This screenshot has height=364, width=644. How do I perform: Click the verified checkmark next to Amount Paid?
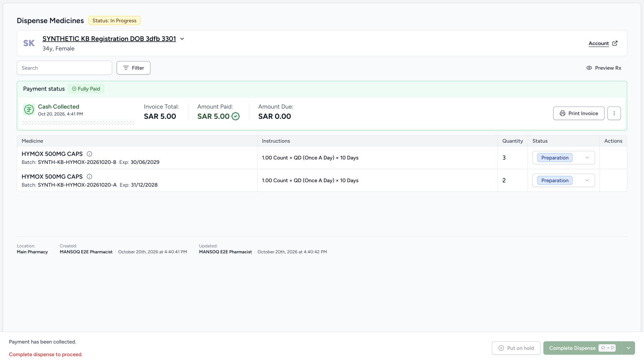click(x=236, y=116)
